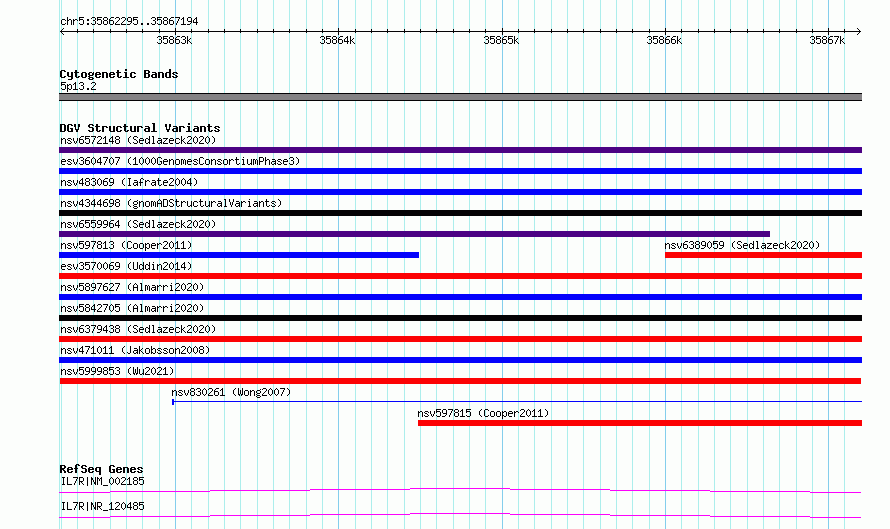890x529 pixels.
Task: Select the red nsv6379438 variant bar
Action: click(460, 339)
